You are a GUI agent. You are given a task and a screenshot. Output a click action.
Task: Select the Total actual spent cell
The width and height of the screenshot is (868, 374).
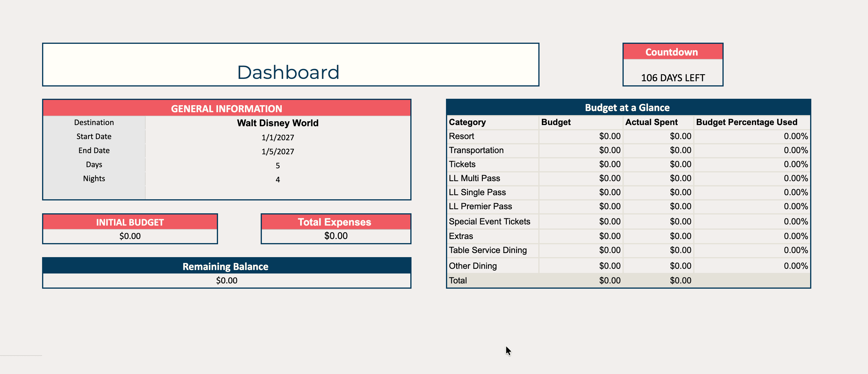658,280
